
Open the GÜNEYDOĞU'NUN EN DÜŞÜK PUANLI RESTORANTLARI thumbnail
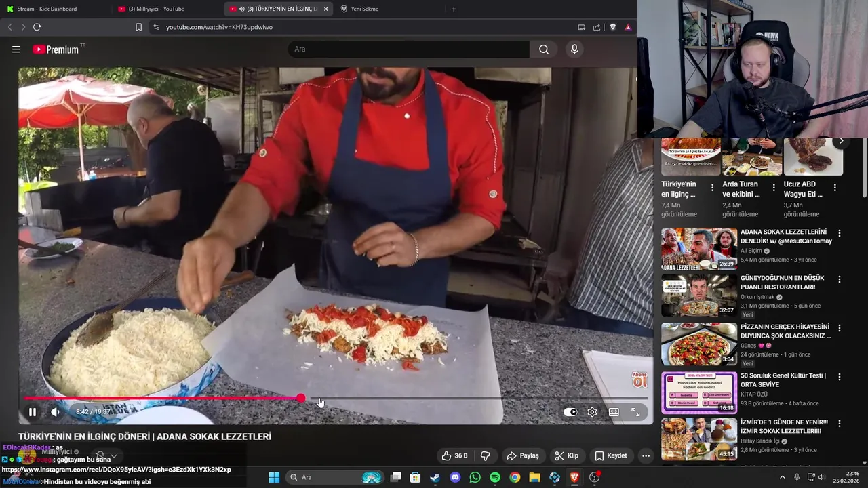pyautogui.click(x=698, y=295)
